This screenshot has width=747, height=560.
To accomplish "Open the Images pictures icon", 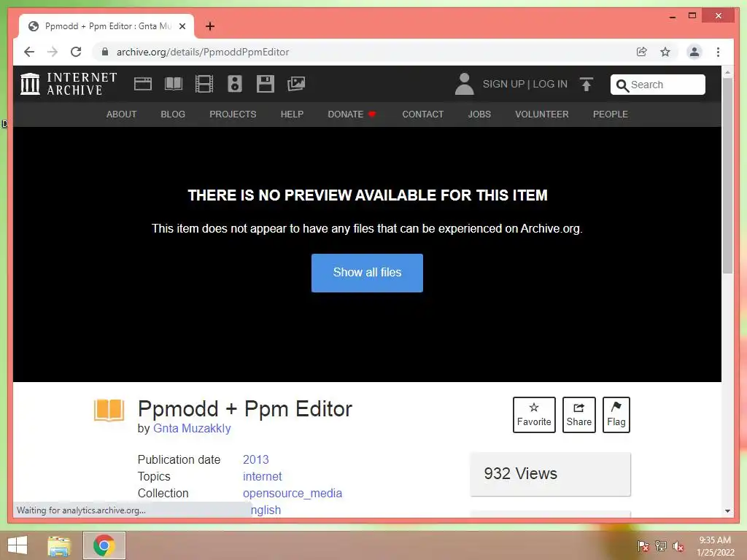I will coord(296,84).
